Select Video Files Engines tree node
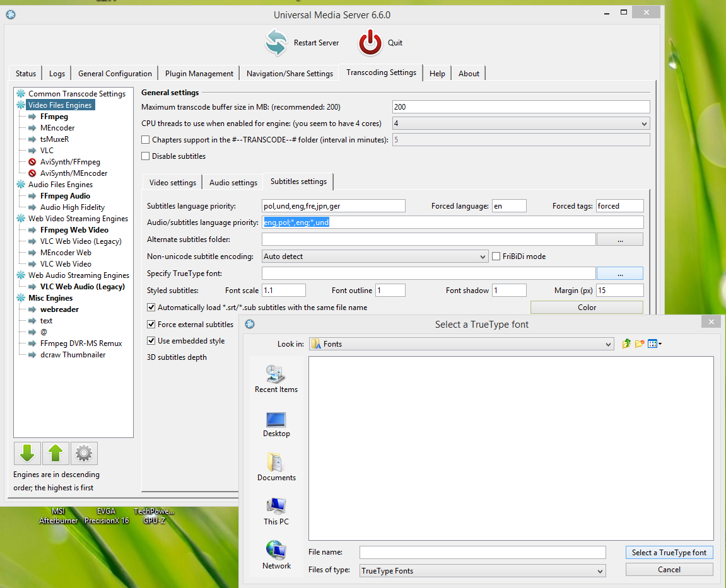 coord(60,105)
